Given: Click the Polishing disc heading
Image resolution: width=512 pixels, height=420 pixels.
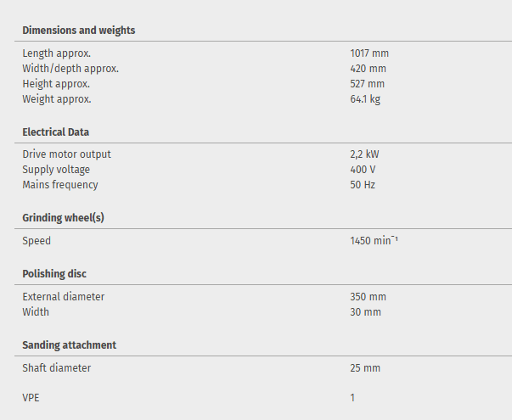Looking at the screenshot, I should [54, 274].
